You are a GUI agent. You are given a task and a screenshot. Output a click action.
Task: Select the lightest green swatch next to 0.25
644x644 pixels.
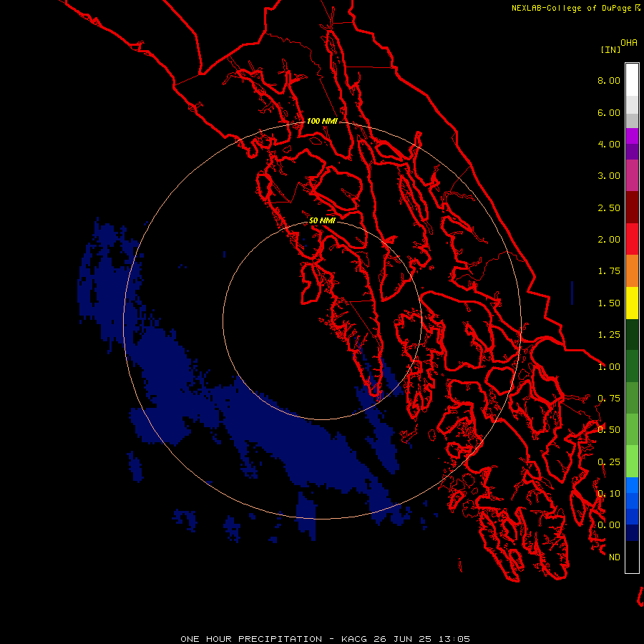tap(632, 462)
